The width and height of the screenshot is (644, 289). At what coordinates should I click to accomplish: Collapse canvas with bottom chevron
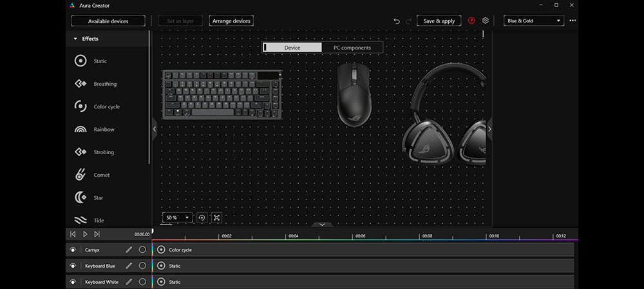point(322,224)
